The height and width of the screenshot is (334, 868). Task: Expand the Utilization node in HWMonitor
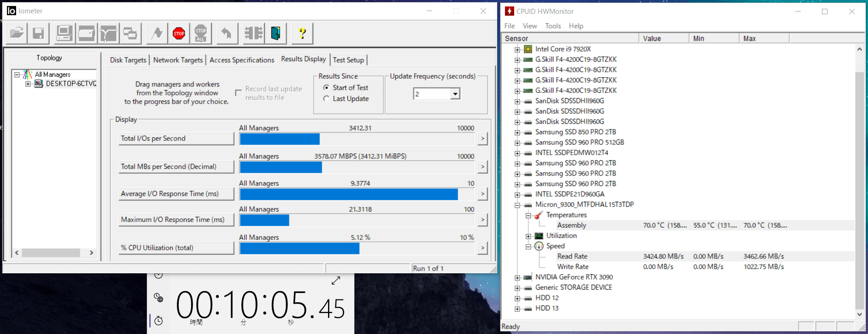click(528, 236)
